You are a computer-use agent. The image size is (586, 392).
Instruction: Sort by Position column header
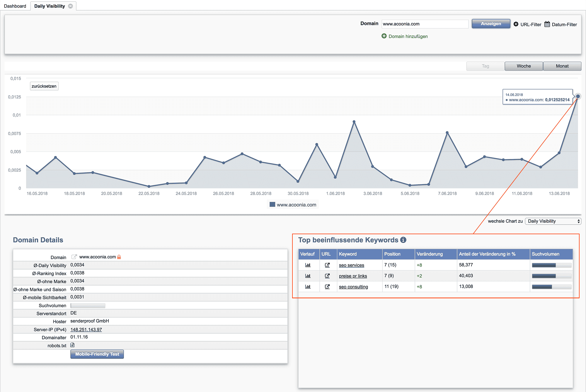point(398,254)
